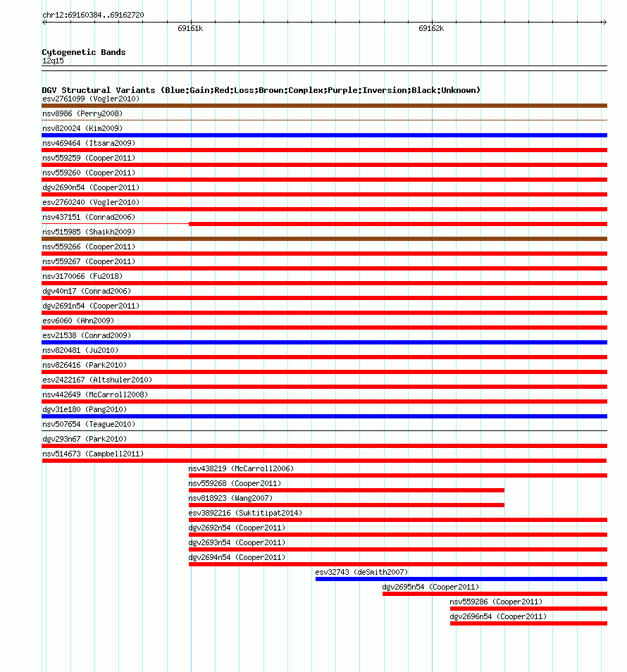Image resolution: width=627 pixels, height=672 pixels.
Task: Select nsv514673 (Campbell2011) variant
Action: [x=93, y=454]
